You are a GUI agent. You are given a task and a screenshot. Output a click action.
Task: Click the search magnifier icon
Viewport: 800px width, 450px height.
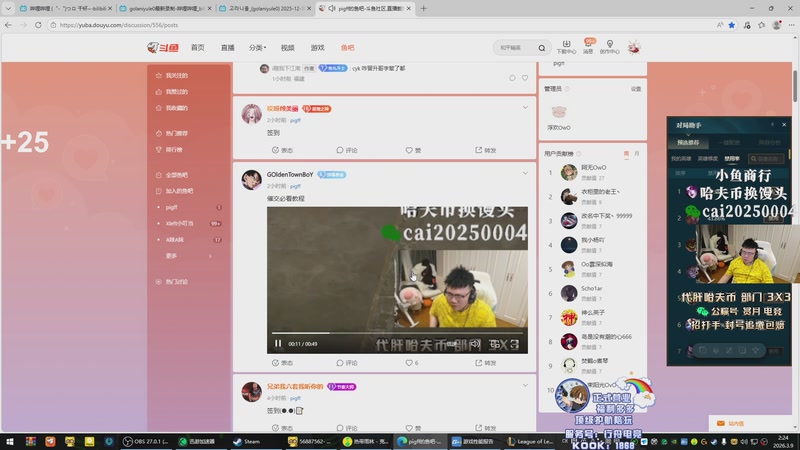542,48
